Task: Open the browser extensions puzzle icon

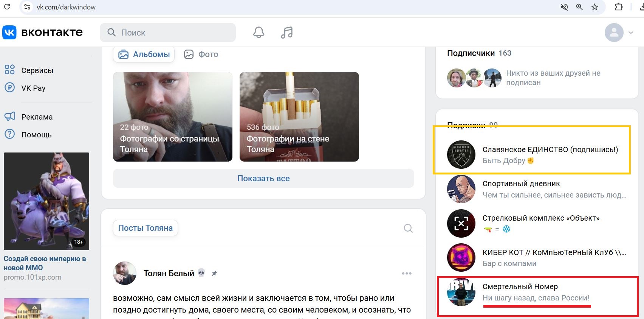Action: point(619,7)
